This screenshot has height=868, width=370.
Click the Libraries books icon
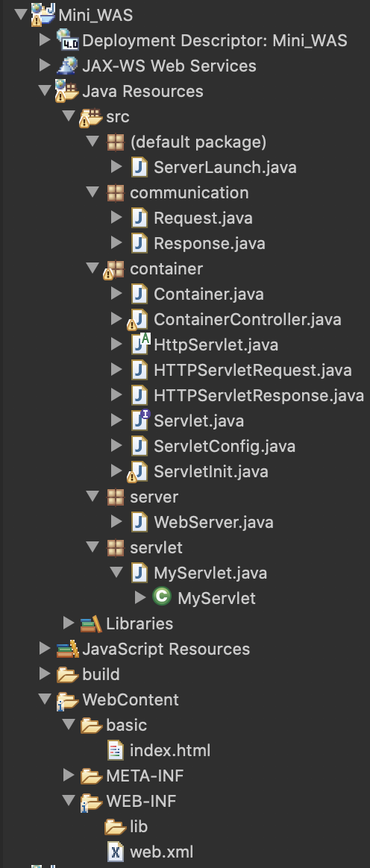91,624
